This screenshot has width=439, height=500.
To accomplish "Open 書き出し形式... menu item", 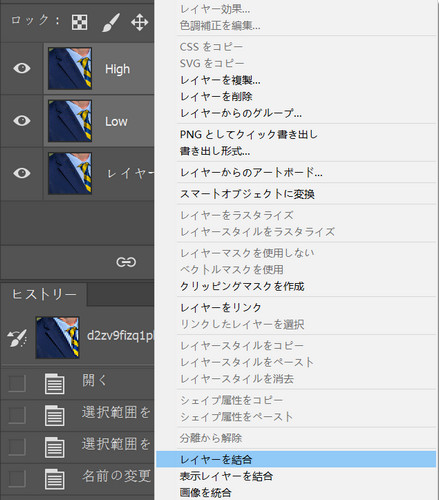I will point(215,151).
